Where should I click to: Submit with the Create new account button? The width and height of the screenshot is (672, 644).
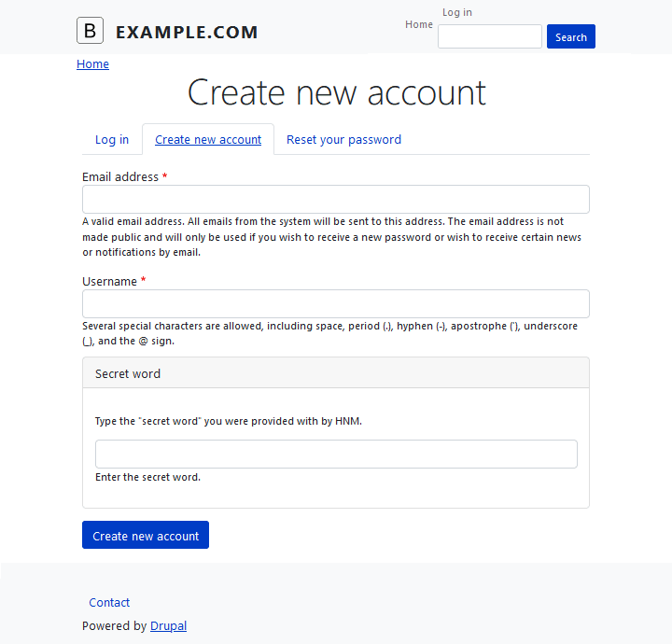point(146,535)
